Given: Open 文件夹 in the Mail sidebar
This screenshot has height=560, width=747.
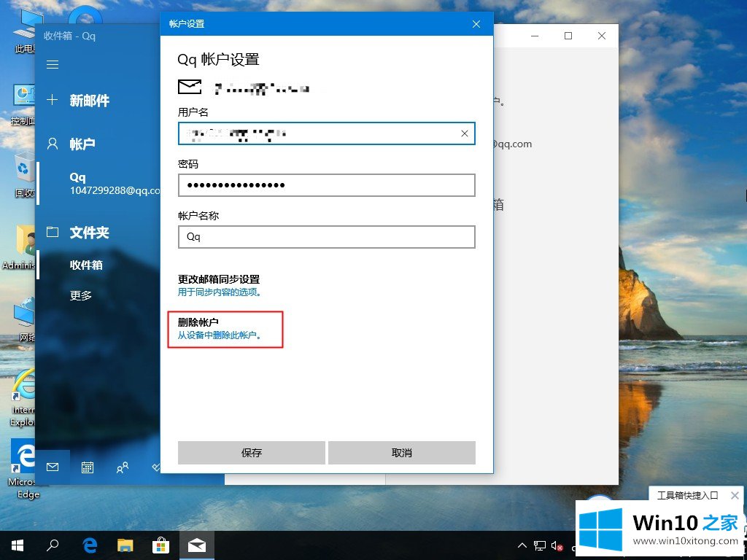Looking at the screenshot, I should coord(89,233).
